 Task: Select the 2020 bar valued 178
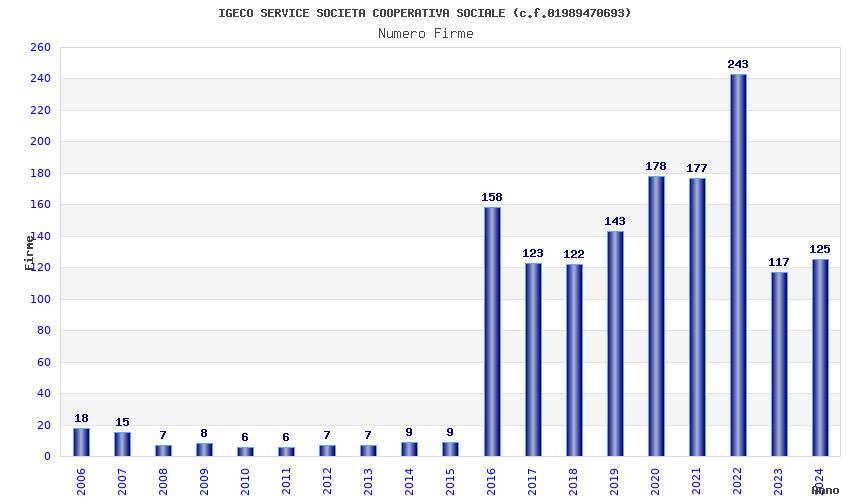click(x=656, y=316)
